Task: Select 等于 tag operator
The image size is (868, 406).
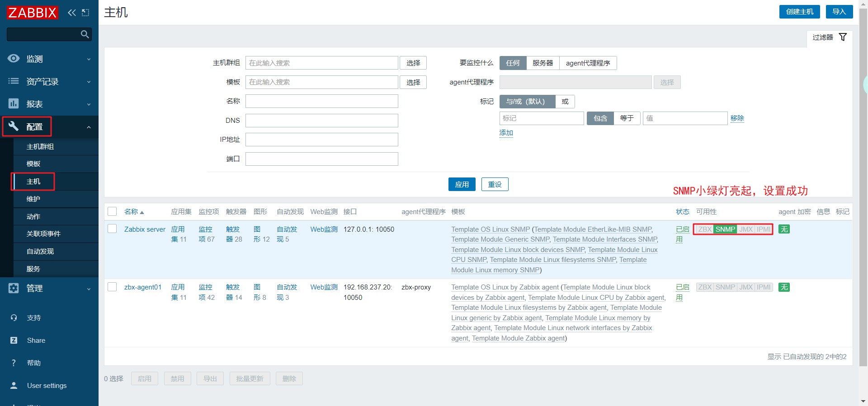Action: (627, 118)
